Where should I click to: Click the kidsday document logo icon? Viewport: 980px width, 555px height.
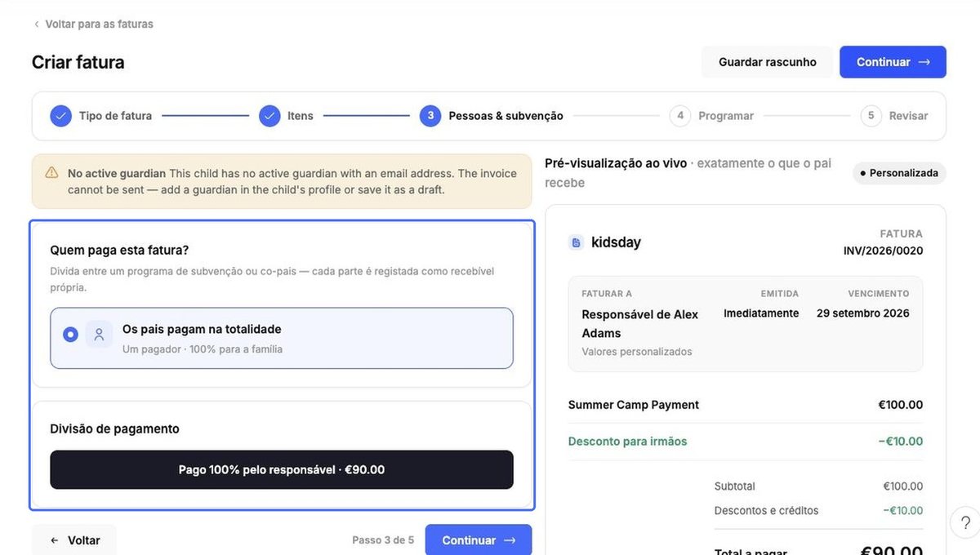pyautogui.click(x=576, y=242)
